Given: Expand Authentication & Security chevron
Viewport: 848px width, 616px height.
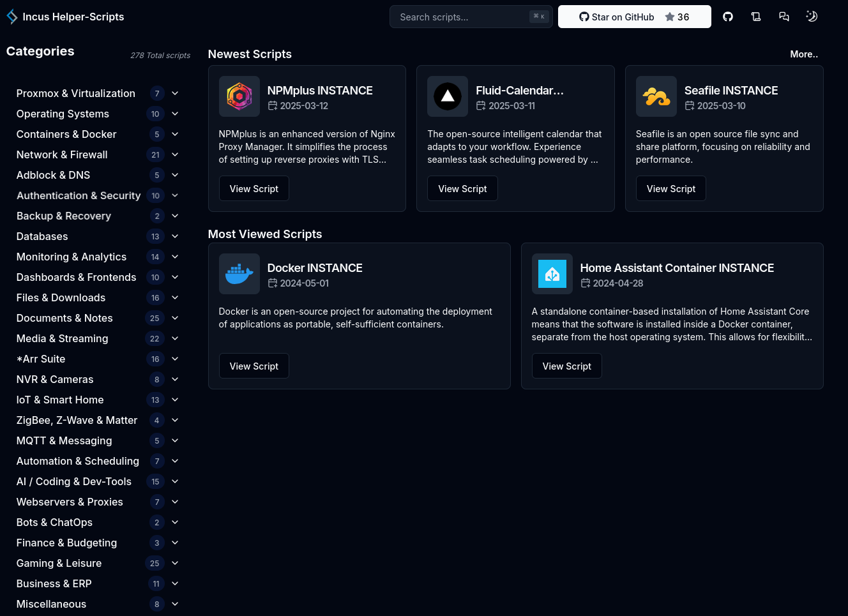Looking at the screenshot, I should coord(175,195).
